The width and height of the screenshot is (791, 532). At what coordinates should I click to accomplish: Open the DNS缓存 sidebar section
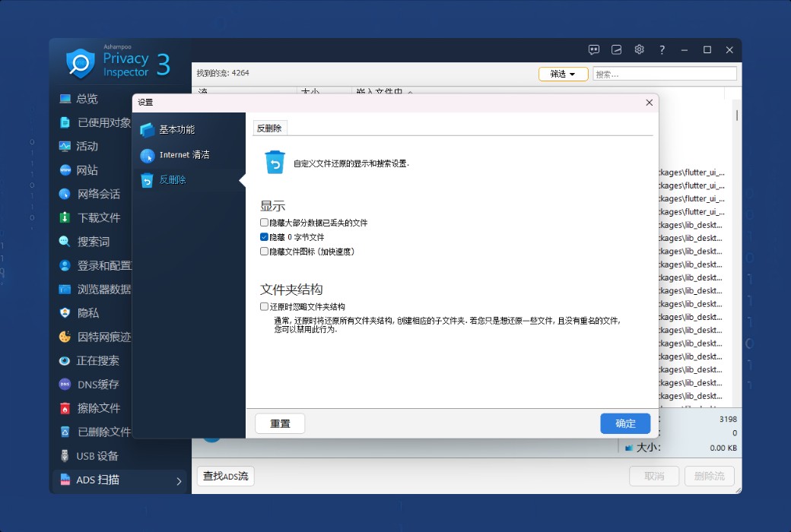[97, 385]
